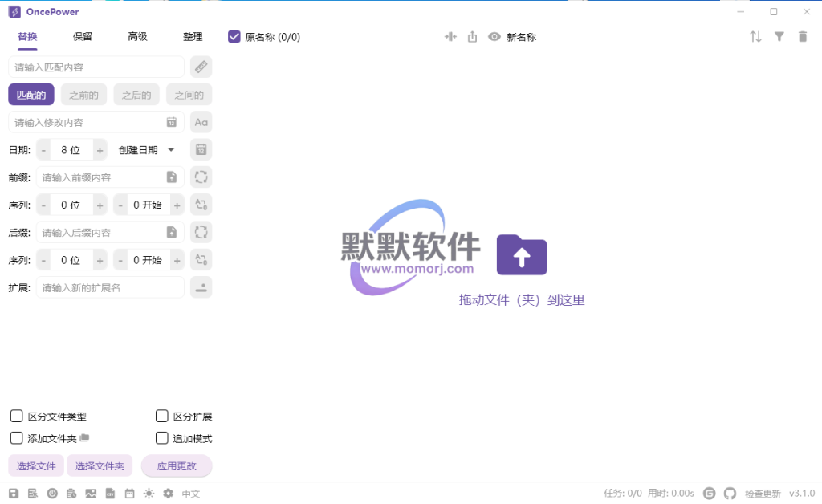Toggle the eye preview icon by 新名称

(x=494, y=36)
